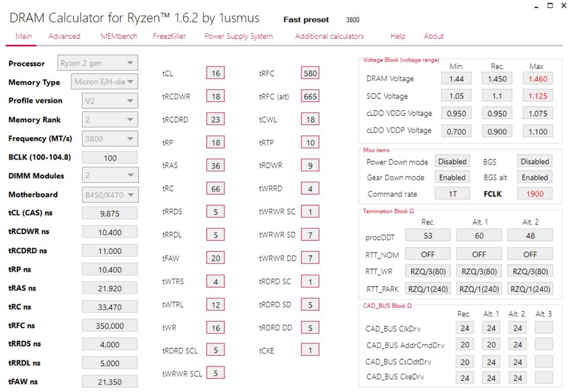Click the DRAM Voltage Max value 1.460
This screenshot has width=574, height=392.
[x=538, y=78]
